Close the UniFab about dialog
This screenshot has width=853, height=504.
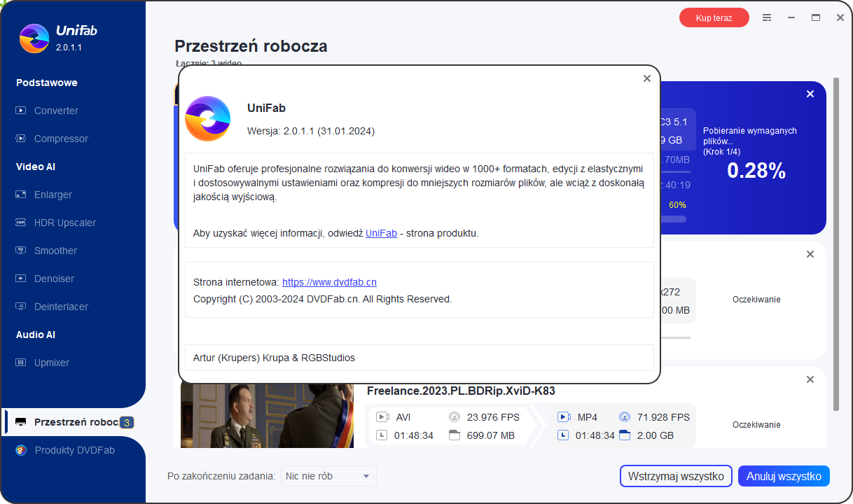coord(647,78)
